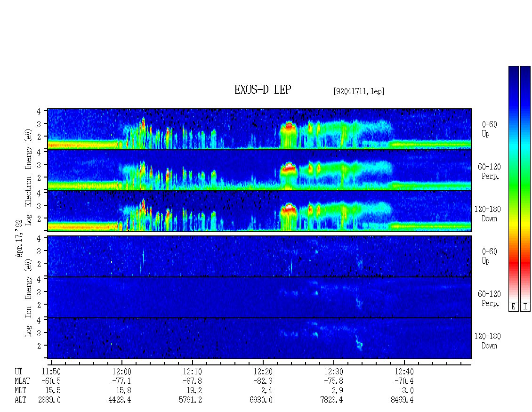Viewport: 532px width, 412px height.
Task: Click the ion color scale bar labeled I
Action: [x=525, y=184]
